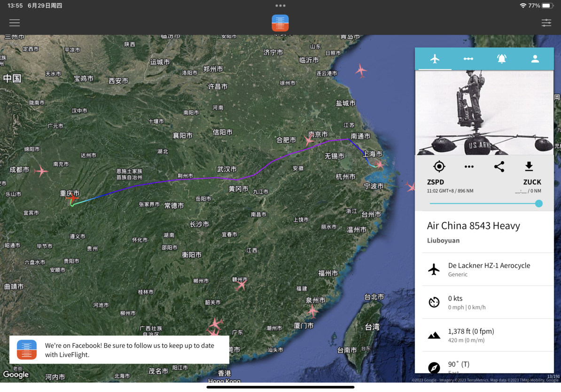561x392 pixels.
Task: Open the filter settings sliders icon
Action: 546,23
